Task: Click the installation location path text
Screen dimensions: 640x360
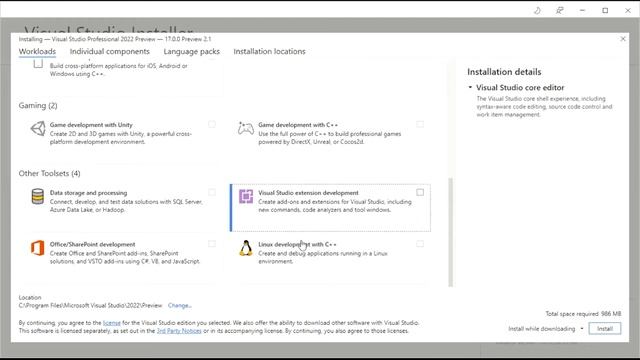Action: tap(90, 305)
